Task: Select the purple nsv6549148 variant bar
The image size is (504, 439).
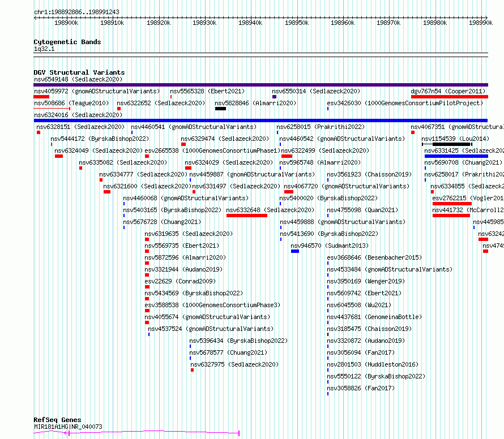Action: coord(260,85)
